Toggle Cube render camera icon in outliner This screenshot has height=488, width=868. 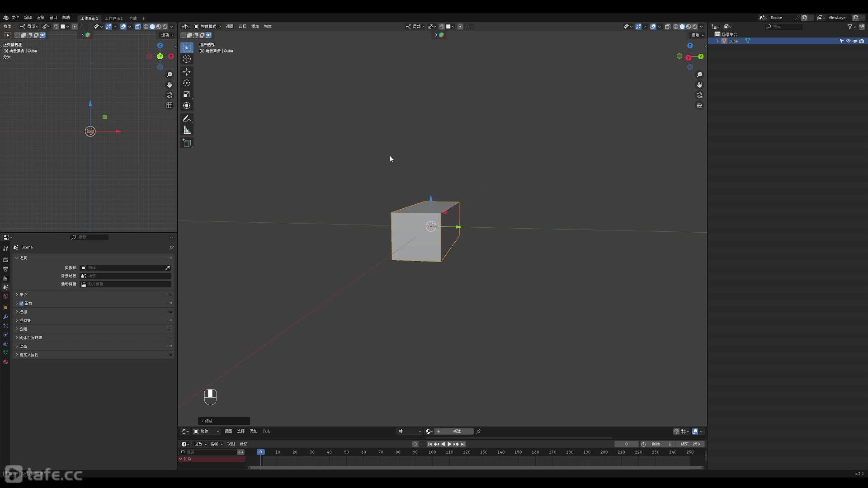862,41
